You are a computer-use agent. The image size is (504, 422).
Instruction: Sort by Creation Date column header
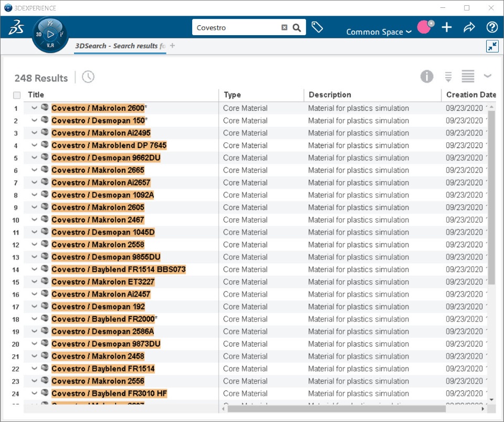click(x=471, y=95)
